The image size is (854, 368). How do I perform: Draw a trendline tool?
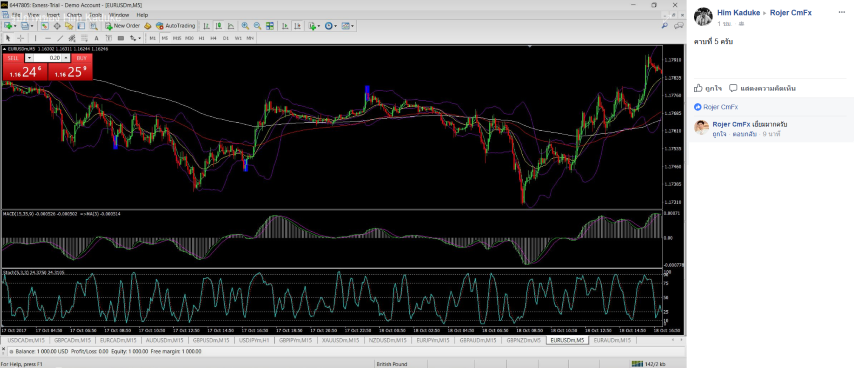(x=60, y=38)
